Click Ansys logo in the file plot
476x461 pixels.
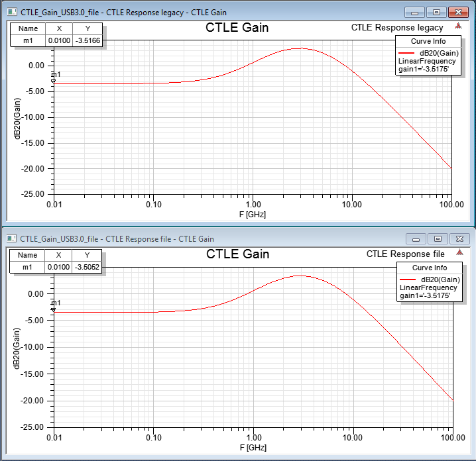coord(459,252)
